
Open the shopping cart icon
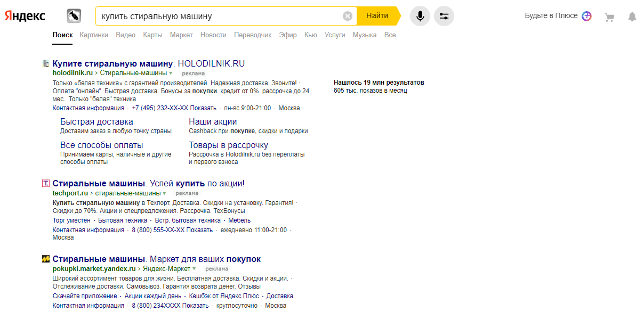point(609,17)
